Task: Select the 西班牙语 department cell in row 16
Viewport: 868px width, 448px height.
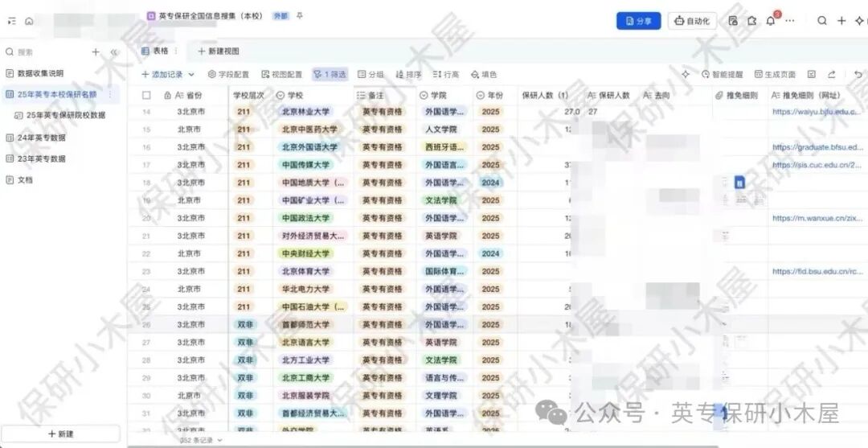Action: [x=445, y=147]
